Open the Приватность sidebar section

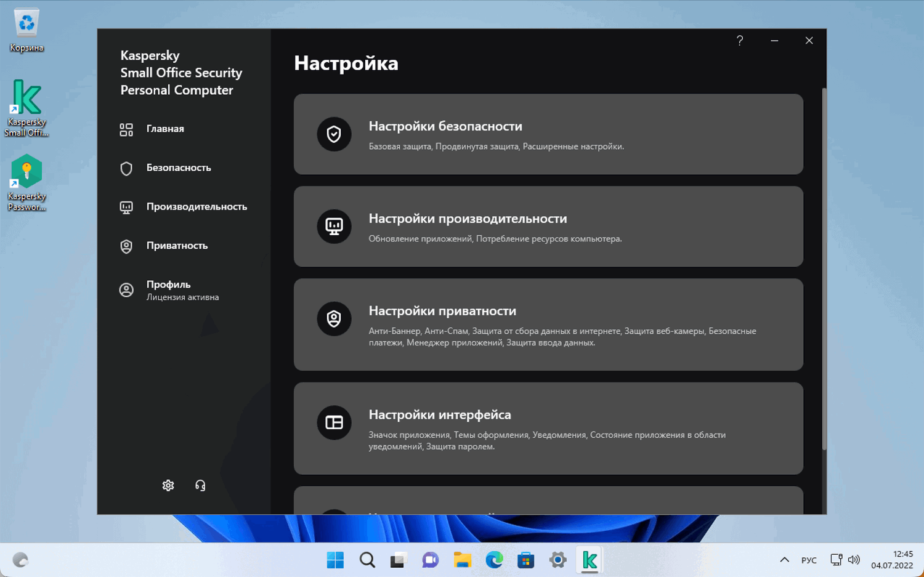coord(177,246)
